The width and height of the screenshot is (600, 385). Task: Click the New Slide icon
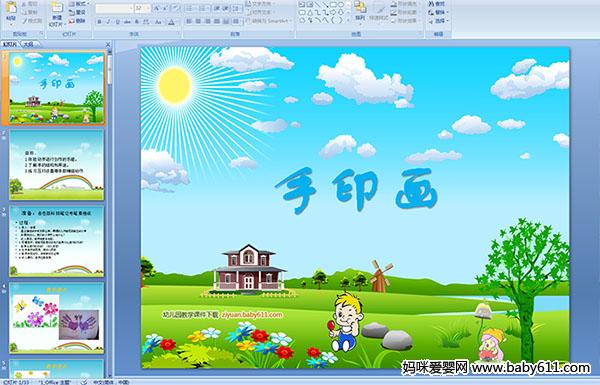pos(57,8)
